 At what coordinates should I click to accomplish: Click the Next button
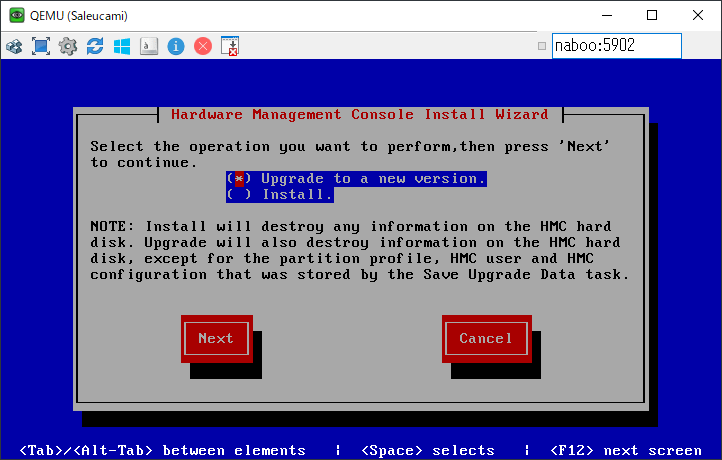(216, 338)
